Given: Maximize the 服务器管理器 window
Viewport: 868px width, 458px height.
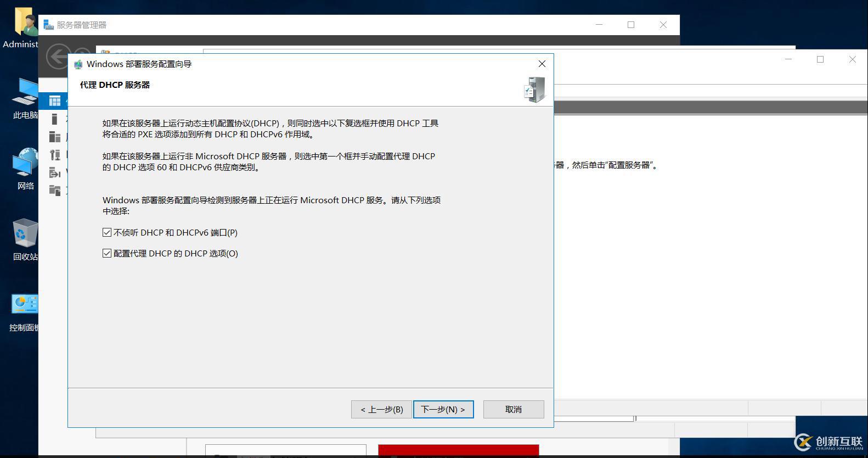Looking at the screenshot, I should (x=631, y=25).
